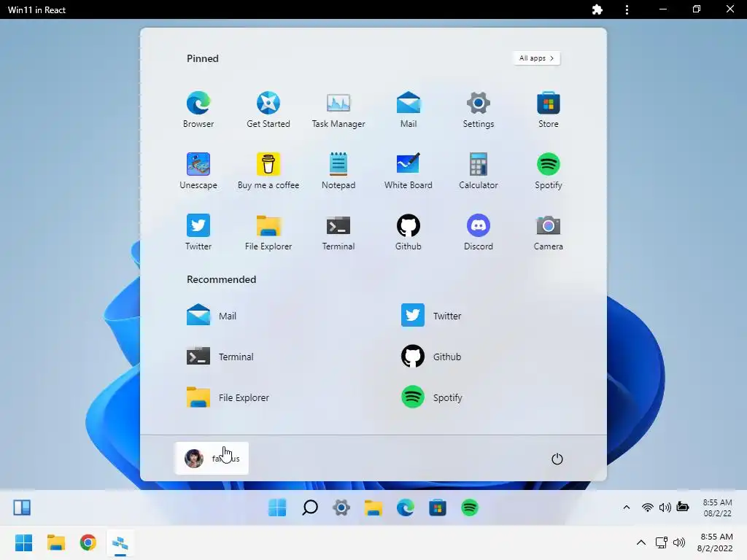Open the Store app in Pinned
This screenshot has height=560, width=747.
(549, 109)
